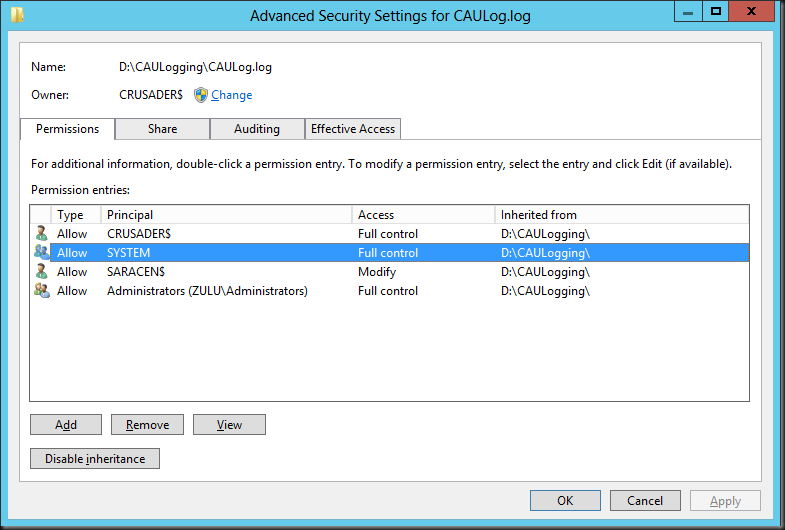Click the user icon beside SARACEN$ entry

point(42,272)
